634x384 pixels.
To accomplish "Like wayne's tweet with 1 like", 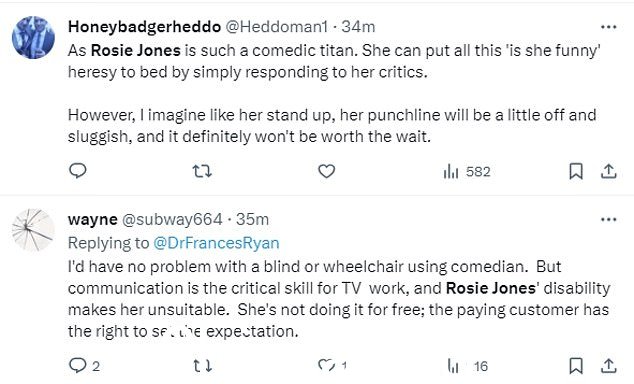I will [332, 365].
